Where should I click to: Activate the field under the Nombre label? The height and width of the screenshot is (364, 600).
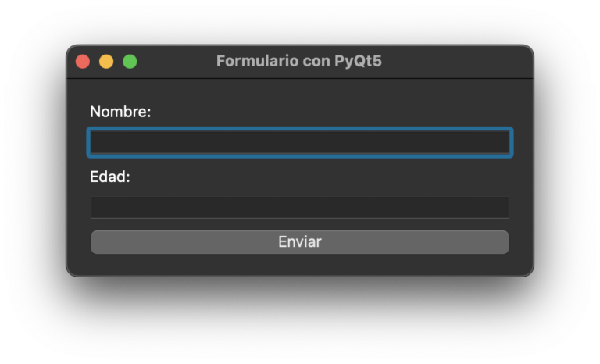pos(299,142)
